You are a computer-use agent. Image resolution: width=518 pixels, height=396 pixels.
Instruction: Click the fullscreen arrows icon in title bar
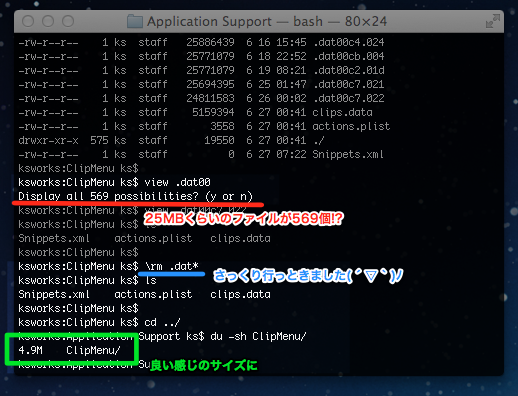click(493, 21)
